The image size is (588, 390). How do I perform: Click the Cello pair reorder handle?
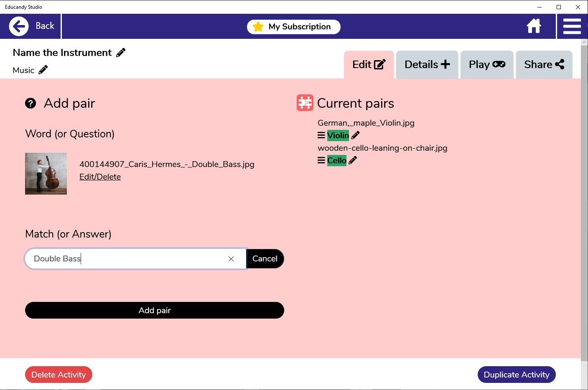pos(321,160)
